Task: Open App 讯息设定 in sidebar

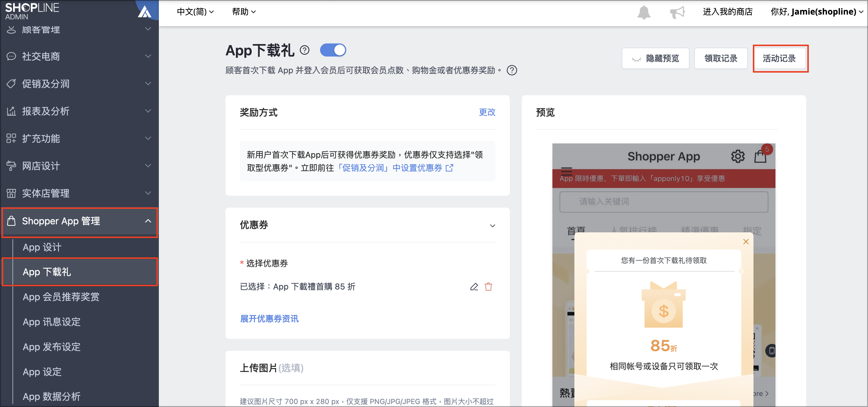Action: (x=51, y=322)
